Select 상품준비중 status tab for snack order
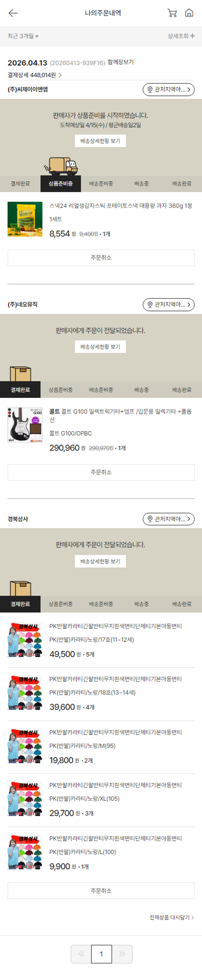Screen dimensions: 202x980 click(61, 183)
